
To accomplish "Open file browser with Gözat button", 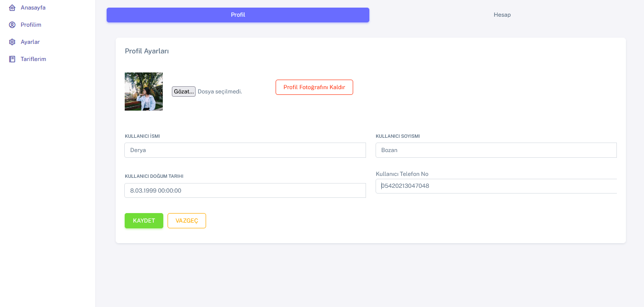I will (x=183, y=91).
